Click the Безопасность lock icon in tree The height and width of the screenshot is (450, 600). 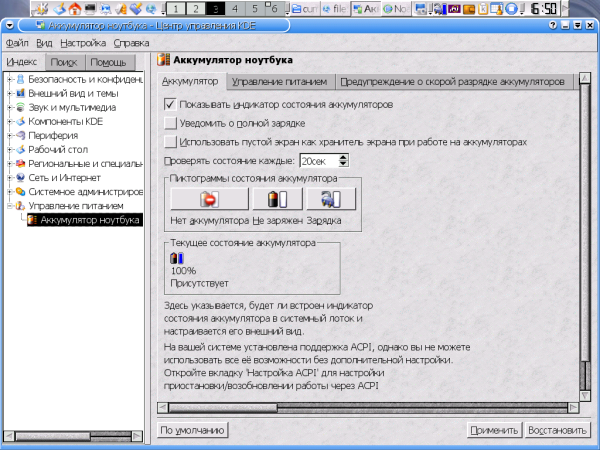[x=20, y=80]
